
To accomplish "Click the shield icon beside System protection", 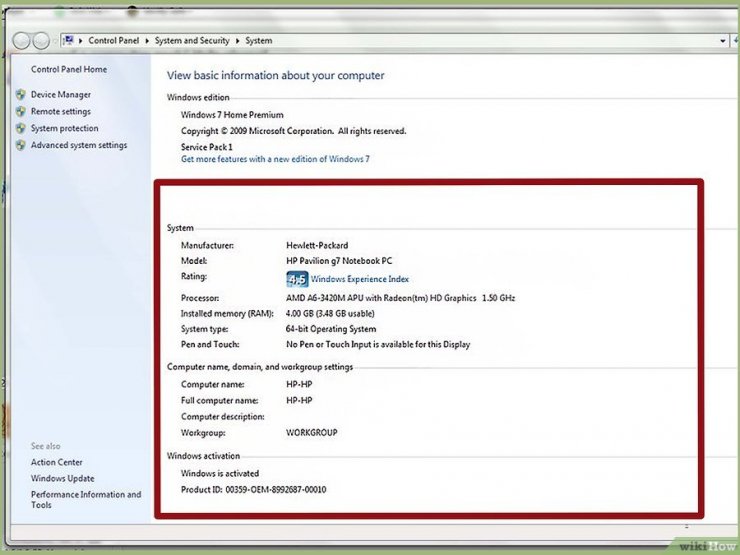I will coord(20,128).
